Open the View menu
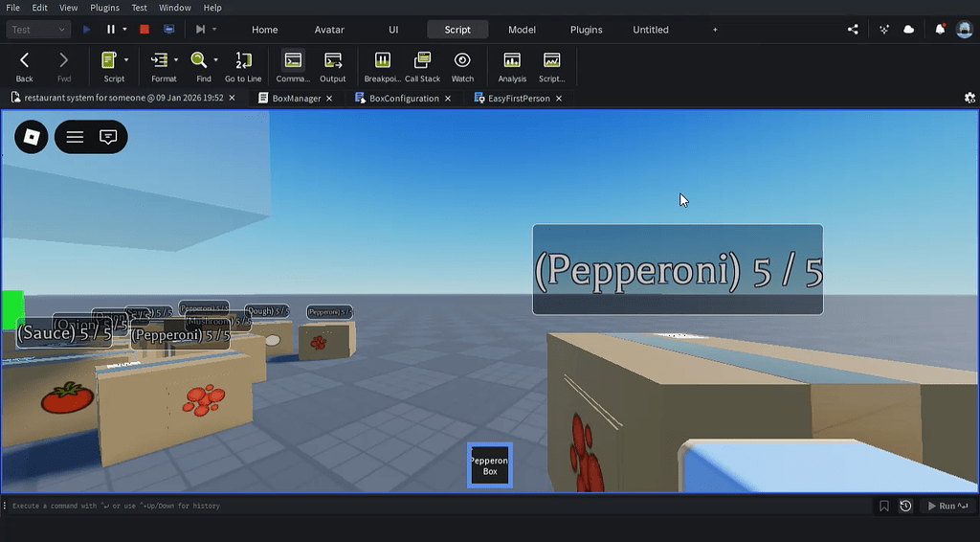The image size is (980, 542). coord(68,8)
